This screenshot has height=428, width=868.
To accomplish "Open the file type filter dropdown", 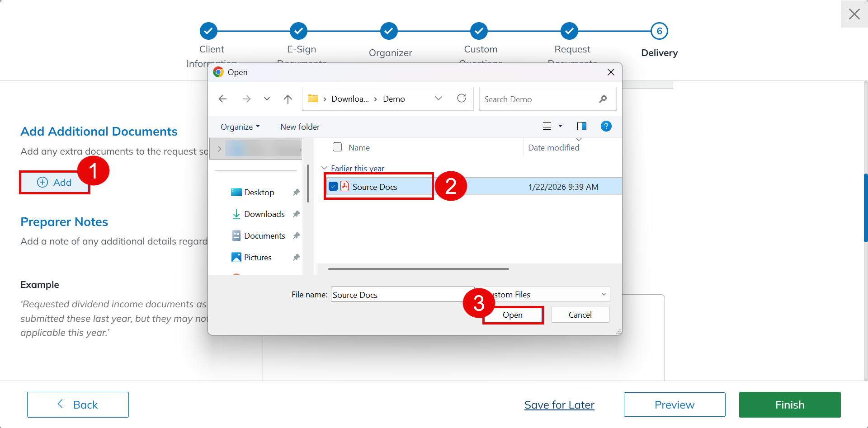I will coord(604,294).
